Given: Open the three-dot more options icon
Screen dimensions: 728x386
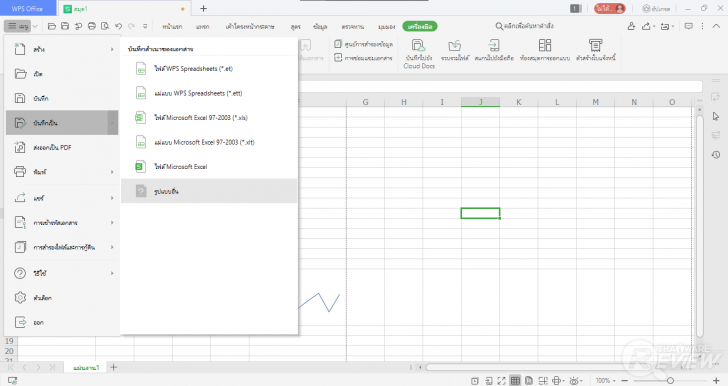Looking at the screenshot, I should coord(702,26).
